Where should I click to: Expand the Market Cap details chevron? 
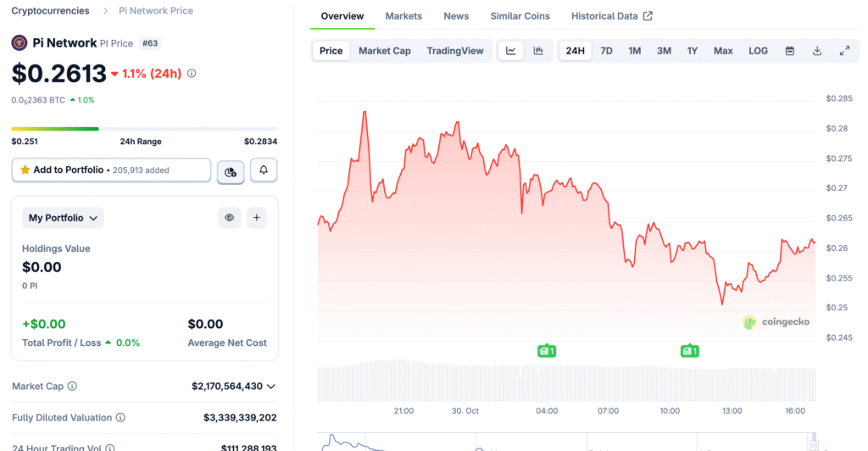(271, 387)
